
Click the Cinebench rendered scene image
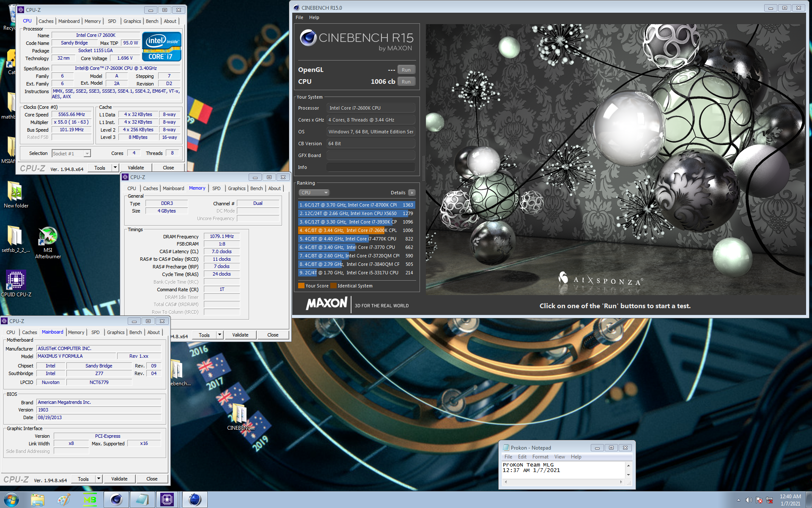pos(615,159)
